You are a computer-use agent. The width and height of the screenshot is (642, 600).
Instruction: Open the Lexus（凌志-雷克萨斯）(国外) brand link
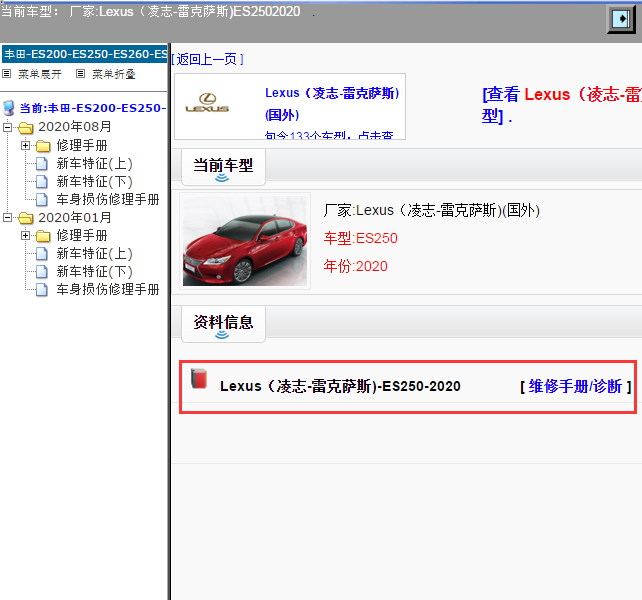(332, 104)
